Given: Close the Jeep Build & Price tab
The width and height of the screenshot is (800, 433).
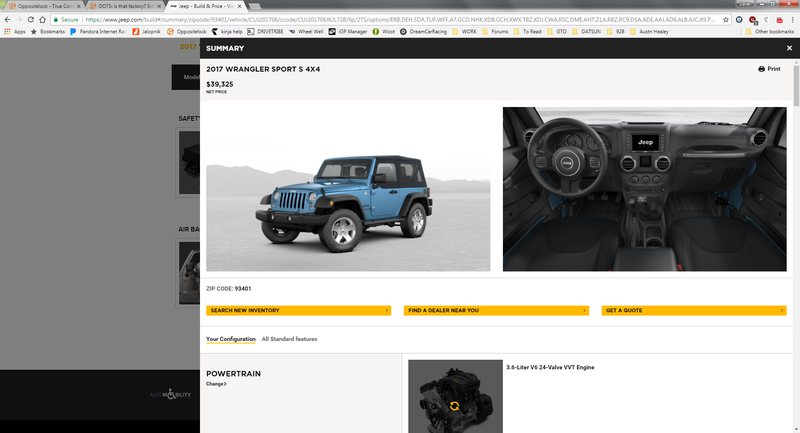Looking at the screenshot, I should click(239, 6).
